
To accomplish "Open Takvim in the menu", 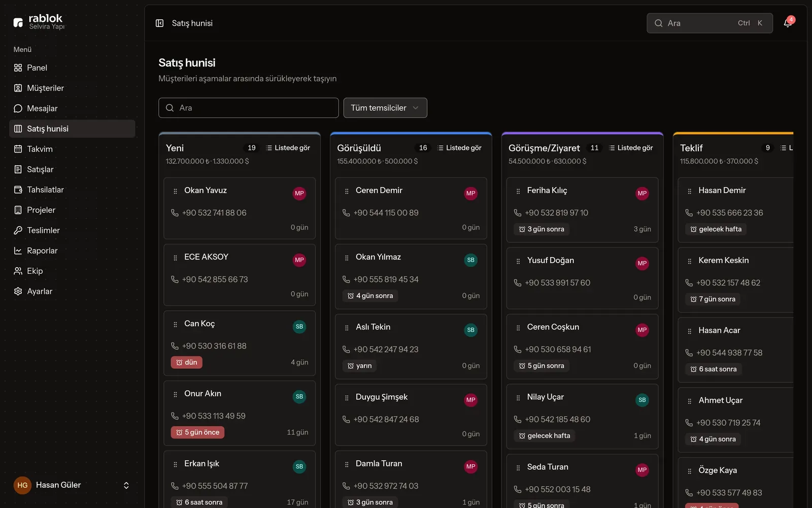I will point(72,149).
